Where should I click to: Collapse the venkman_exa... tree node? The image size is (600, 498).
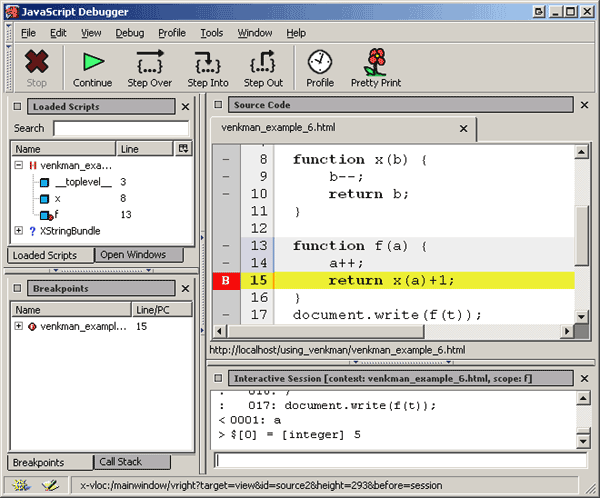(18, 165)
